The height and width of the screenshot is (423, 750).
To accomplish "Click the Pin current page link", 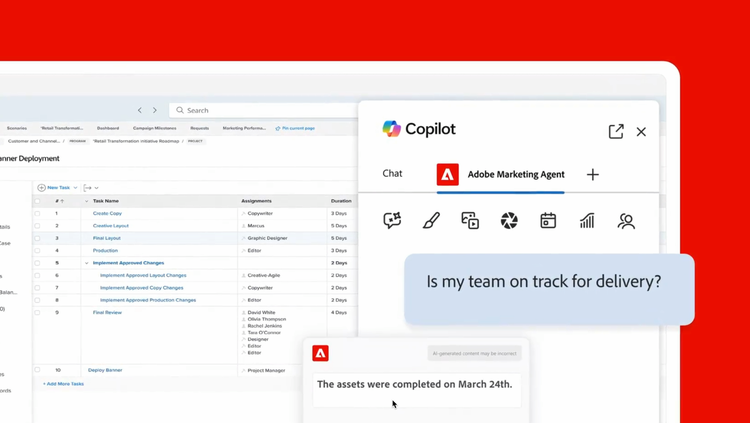I will (298, 128).
